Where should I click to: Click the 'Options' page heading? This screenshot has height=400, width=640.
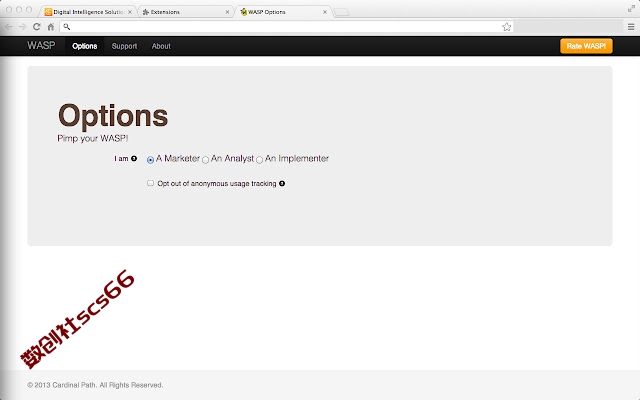(113, 116)
